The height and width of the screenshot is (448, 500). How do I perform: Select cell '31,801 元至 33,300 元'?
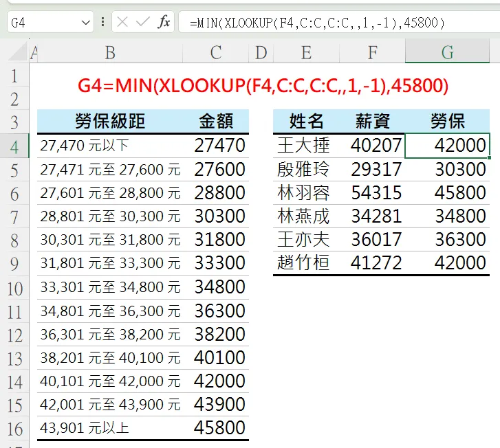click(x=110, y=263)
